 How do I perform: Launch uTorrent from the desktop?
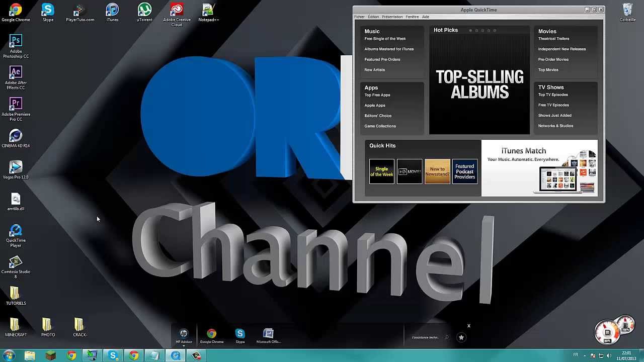click(x=144, y=13)
